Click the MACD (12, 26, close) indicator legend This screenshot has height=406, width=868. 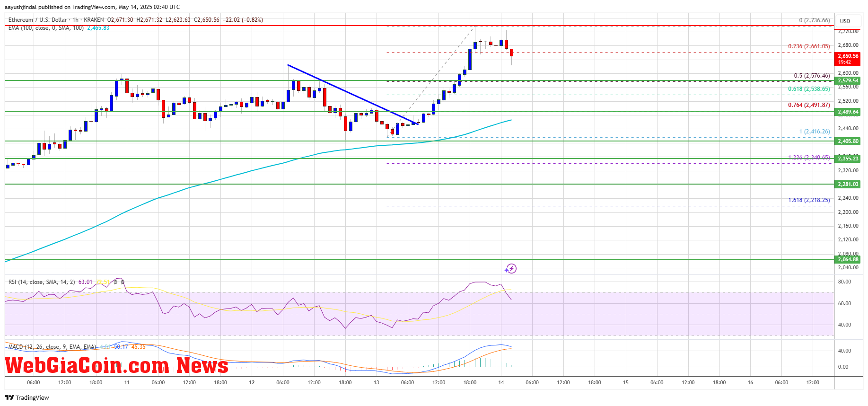(x=52, y=347)
